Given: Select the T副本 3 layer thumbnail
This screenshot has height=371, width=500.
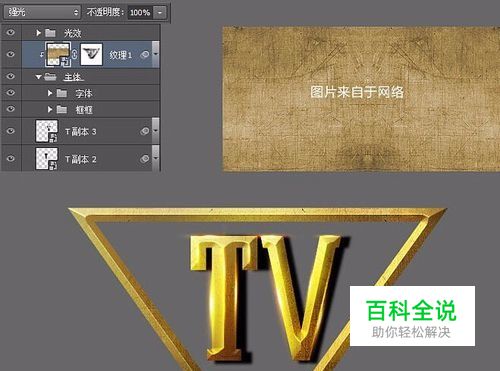Looking at the screenshot, I should [47, 131].
